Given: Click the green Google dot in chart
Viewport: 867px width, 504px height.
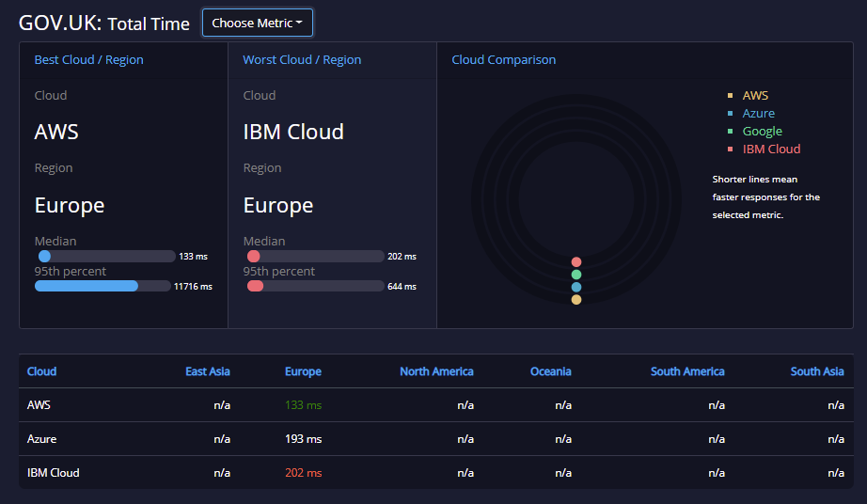Looking at the screenshot, I should [x=576, y=275].
